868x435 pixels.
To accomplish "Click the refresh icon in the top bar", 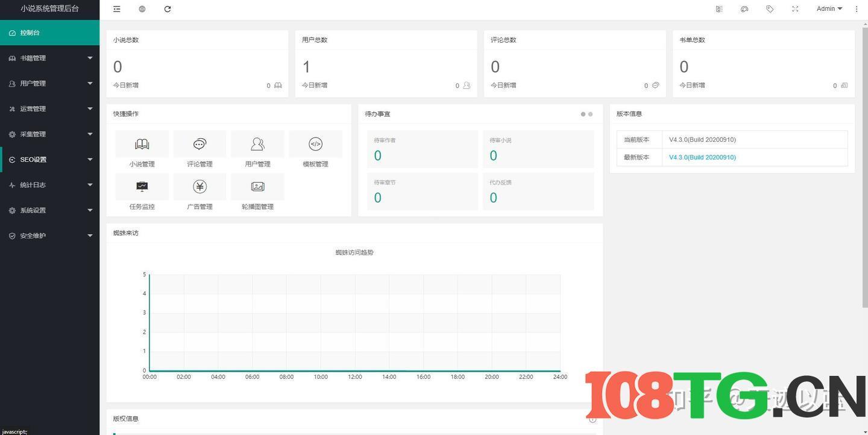I will 168,9.
